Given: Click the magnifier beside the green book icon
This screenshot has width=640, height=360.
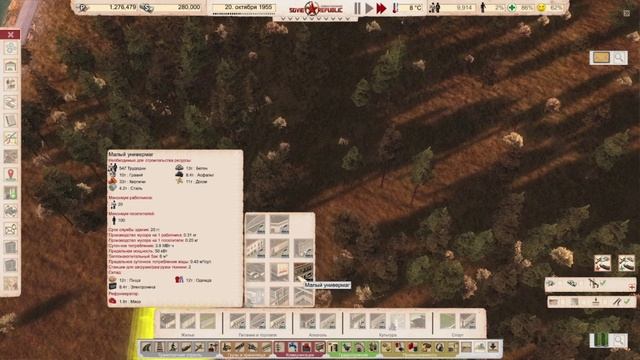Looking at the screenshot, I should [x=619, y=340].
